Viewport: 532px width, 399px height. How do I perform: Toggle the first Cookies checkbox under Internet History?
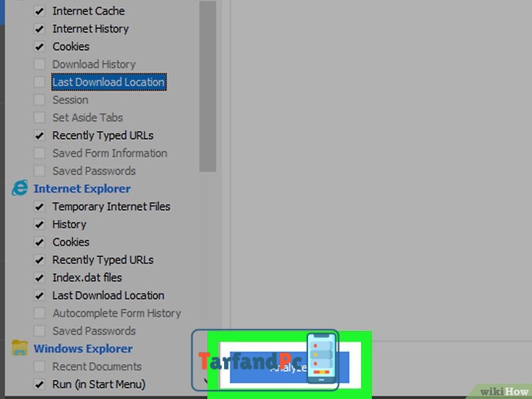tap(39, 46)
